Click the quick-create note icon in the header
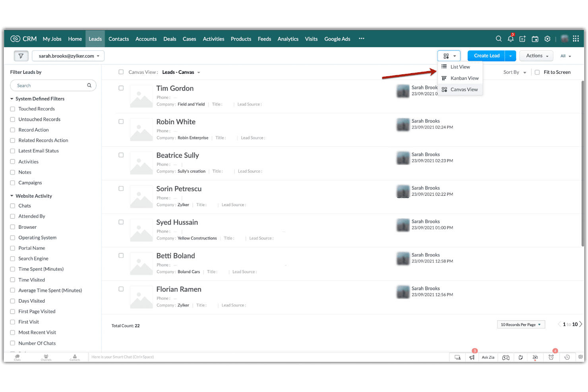Viewport: 588px width, 392px height. click(x=522, y=39)
